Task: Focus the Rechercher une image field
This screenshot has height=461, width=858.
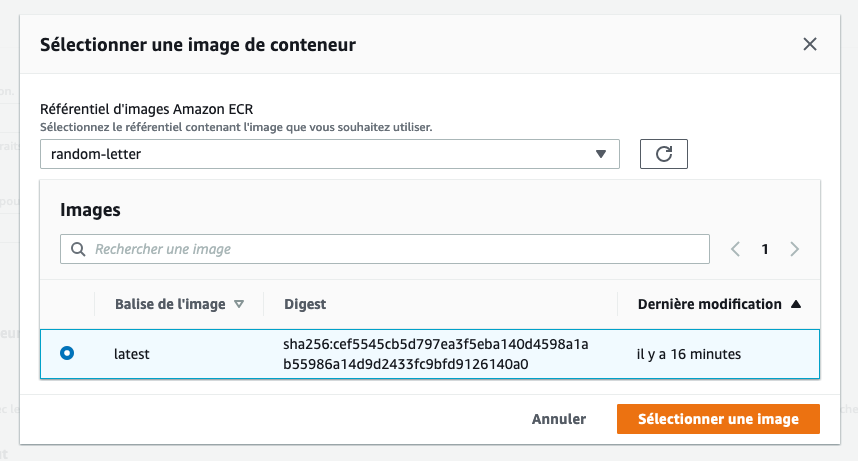Action: (390, 249)
